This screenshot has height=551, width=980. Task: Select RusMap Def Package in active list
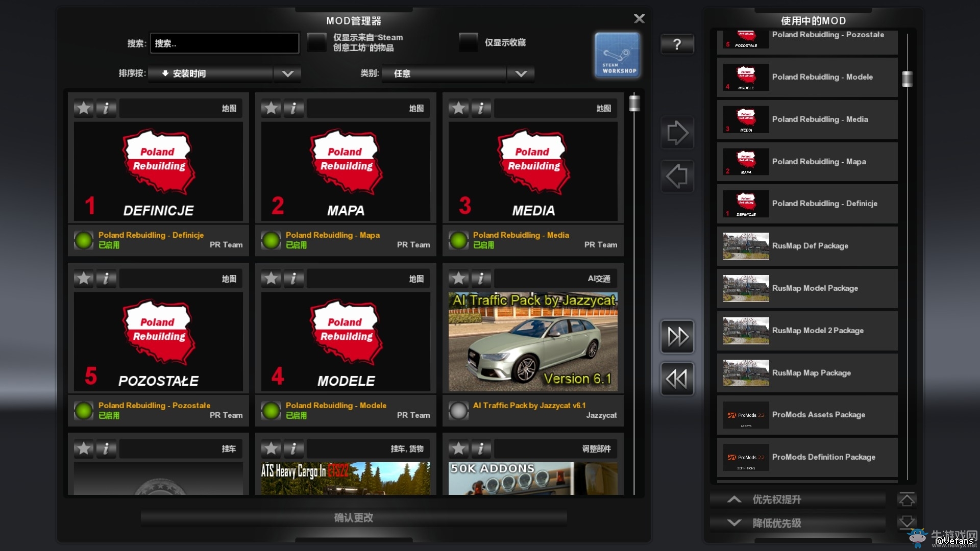coord(807,246)
